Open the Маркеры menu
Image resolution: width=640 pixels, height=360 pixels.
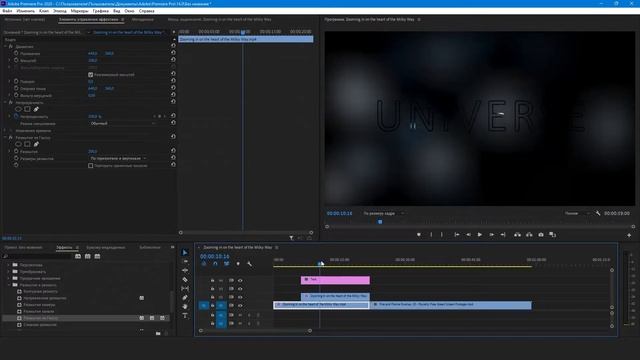coord(79,11)
